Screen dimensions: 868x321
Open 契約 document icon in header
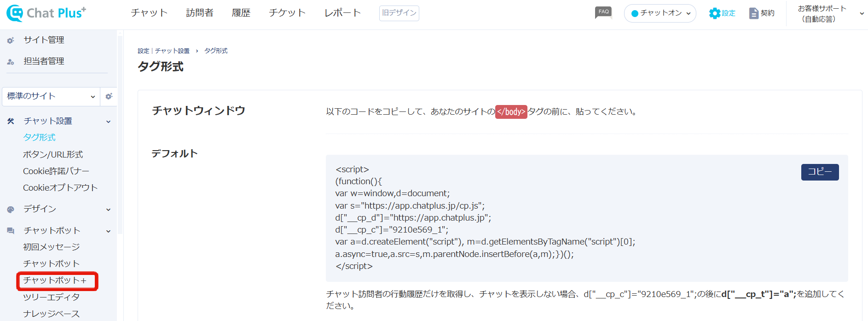(753, 13)
